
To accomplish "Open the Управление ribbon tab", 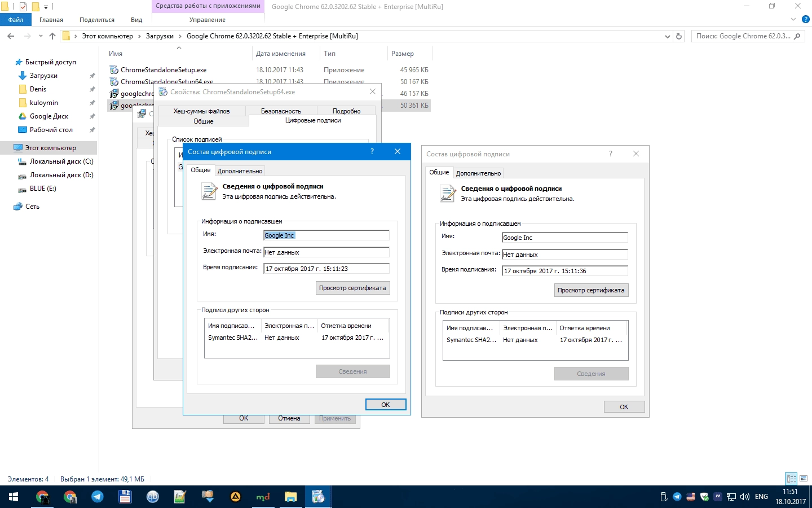I will point(207,20).
